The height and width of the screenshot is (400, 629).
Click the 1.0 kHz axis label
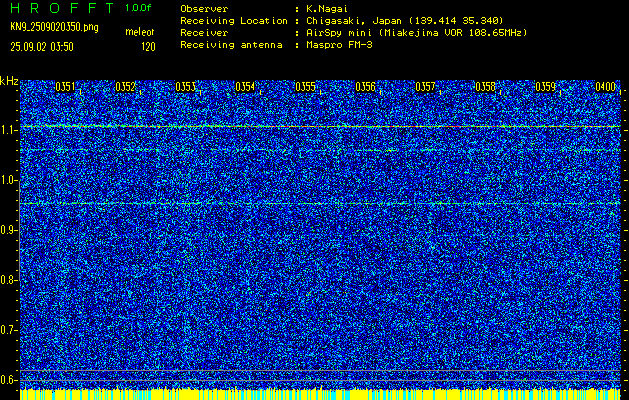click(x=8, y=180)
